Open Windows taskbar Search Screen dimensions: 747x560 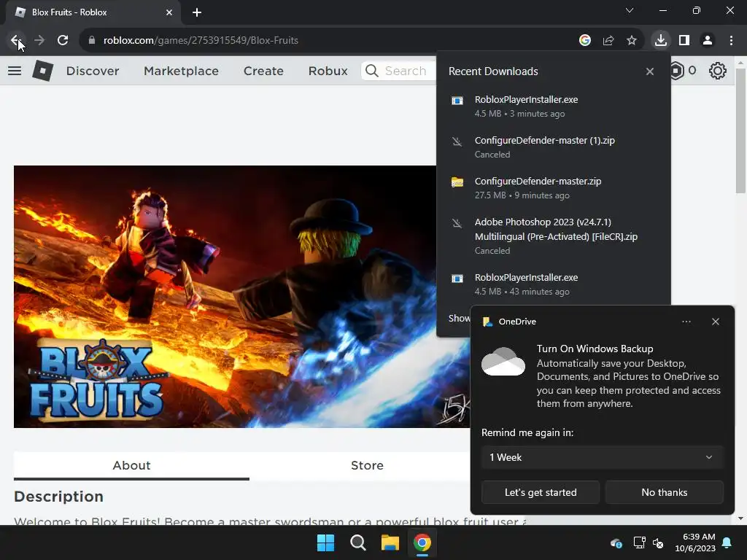point(357,542)
